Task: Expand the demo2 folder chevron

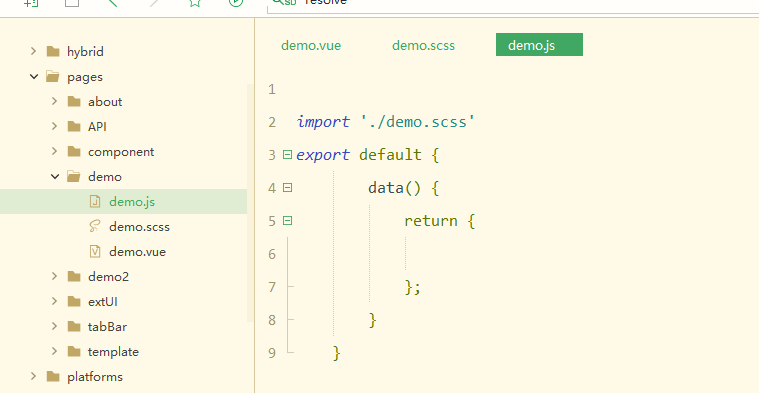Action: [54, 276]
